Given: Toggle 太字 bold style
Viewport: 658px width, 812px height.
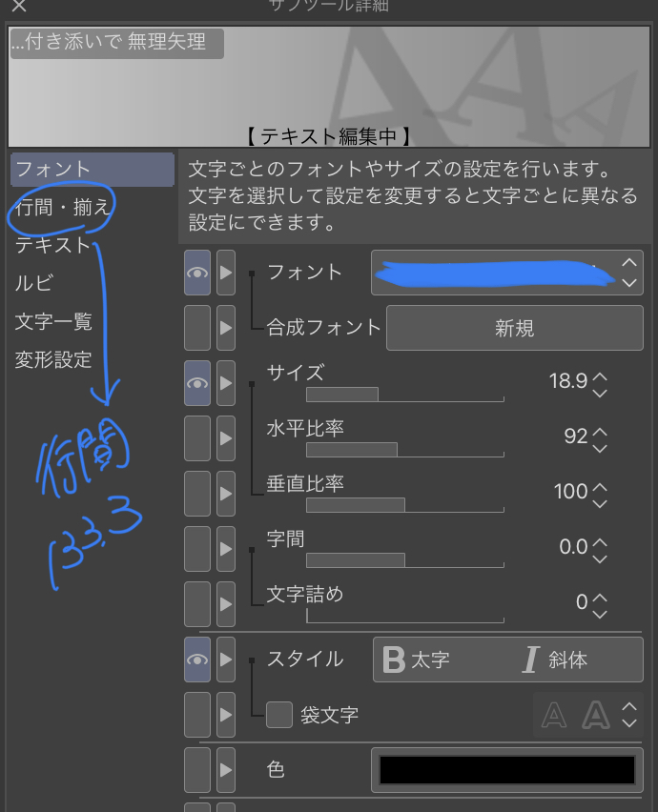Looking at the screenshot, I should tap(417, 660).
